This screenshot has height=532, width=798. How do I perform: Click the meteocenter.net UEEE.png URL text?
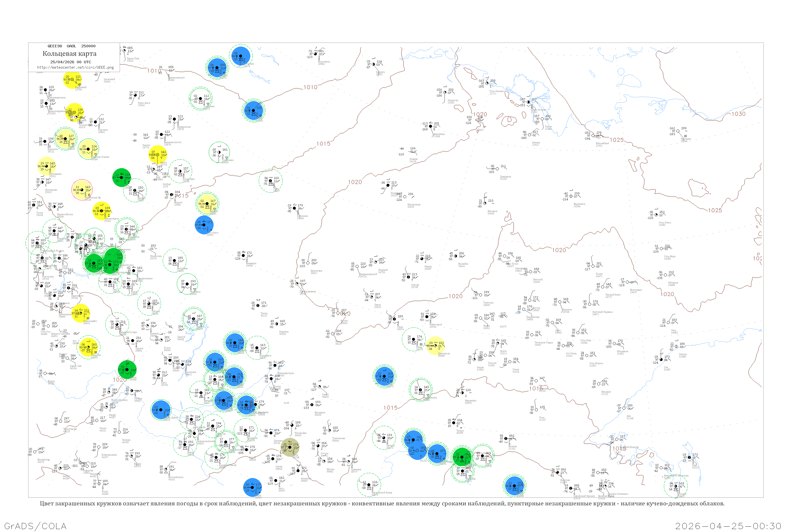click(75, 68)
